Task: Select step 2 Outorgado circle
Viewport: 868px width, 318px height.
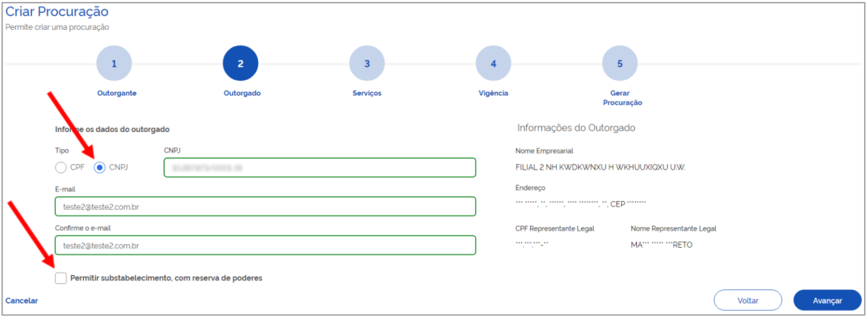Action: pos(240,64)
